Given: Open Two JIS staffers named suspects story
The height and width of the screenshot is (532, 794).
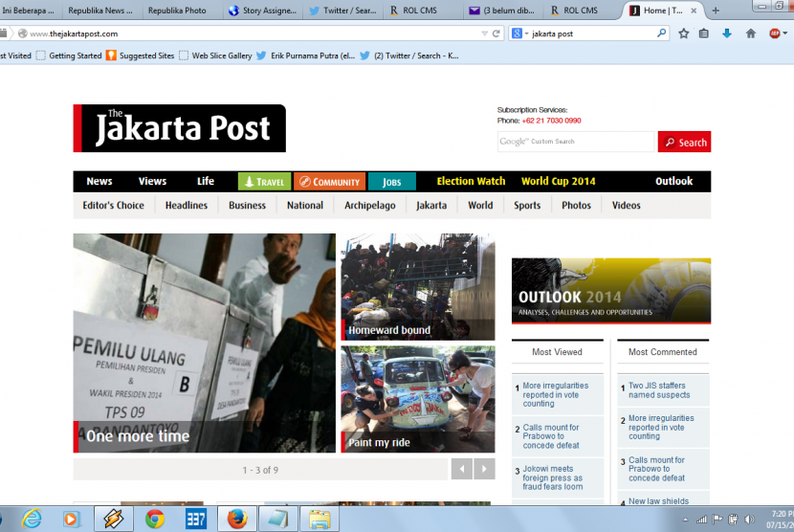Looking at the screenshot, I should 659,390.
